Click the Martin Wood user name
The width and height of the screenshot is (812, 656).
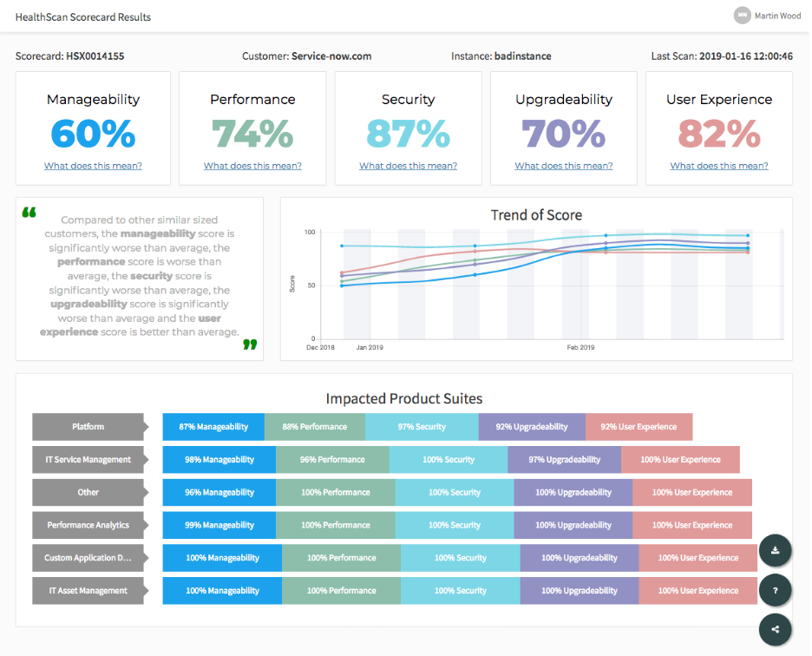click(x=776, y=16)
